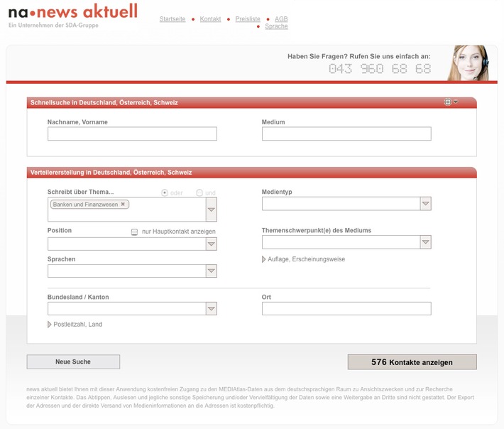Click the 'Neue Suche' button
This screenshot has height=429, width=504.
73,362
